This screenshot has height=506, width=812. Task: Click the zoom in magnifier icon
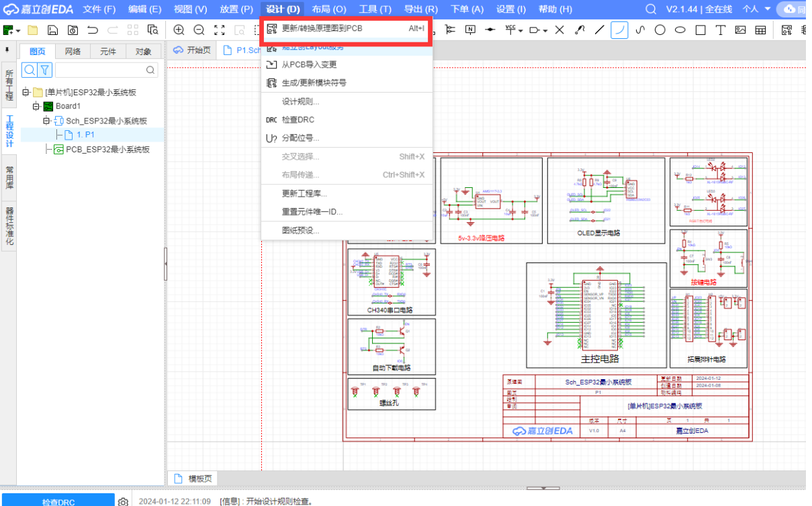coord(179,30)
